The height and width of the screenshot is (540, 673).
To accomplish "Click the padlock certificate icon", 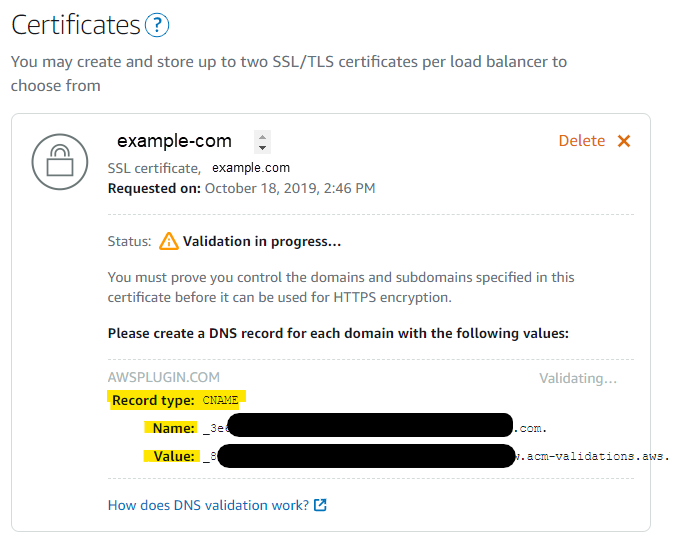I will [61, 160].
